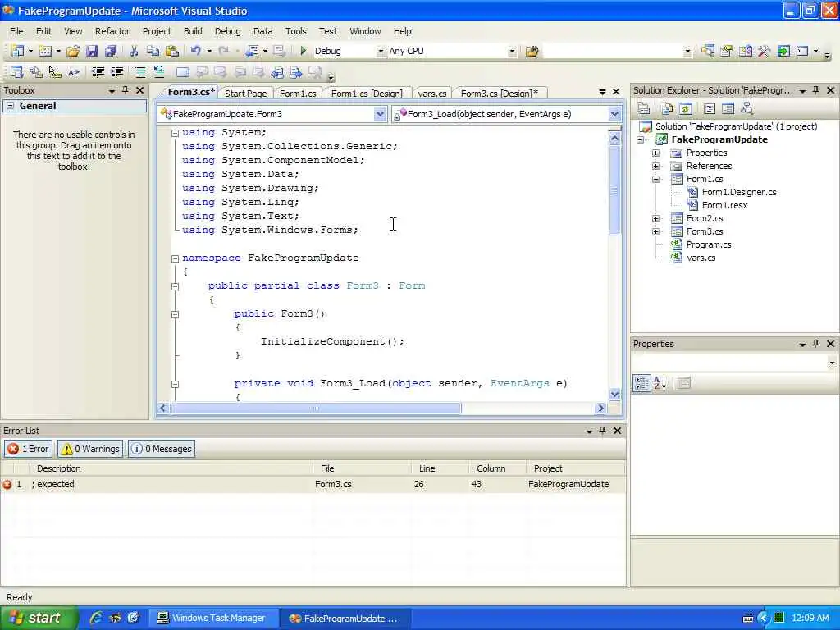Click the Description column header
The height and width of the screenshot is (630, 840).
[x=59, y=468]
